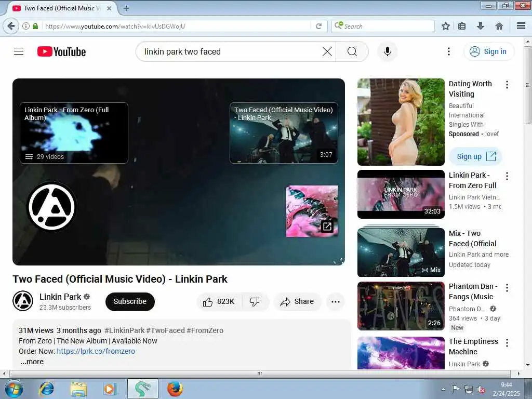The width and height of the screenshot is (532, 399).
Task: Close the Two Faced YouTube tab
Action: coord(109,8)
